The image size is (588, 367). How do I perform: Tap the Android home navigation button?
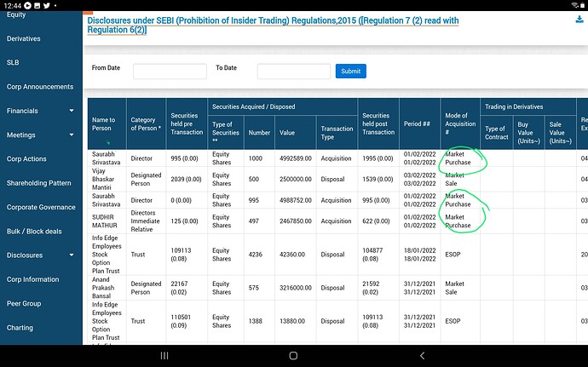tap(293, 355)
